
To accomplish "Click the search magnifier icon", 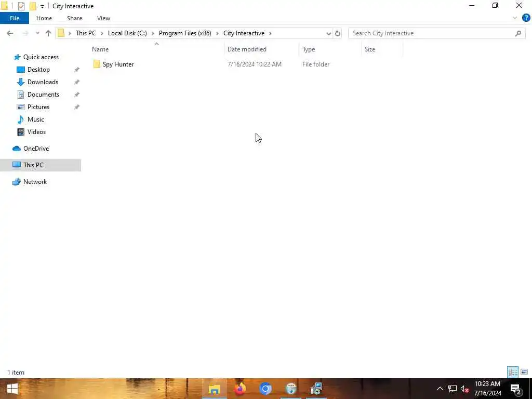I will 518,33.
